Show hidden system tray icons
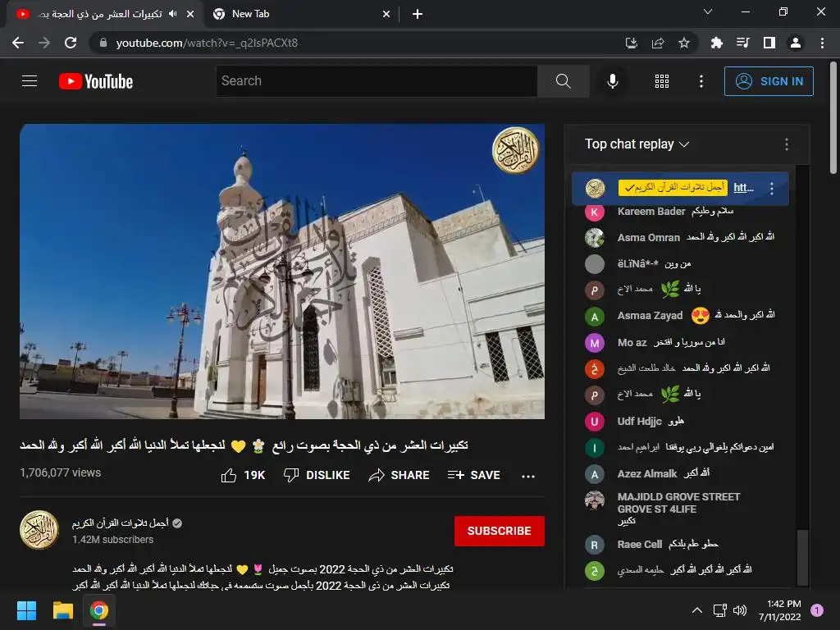This screenshot has height=630, width=840. coord(696,610)
